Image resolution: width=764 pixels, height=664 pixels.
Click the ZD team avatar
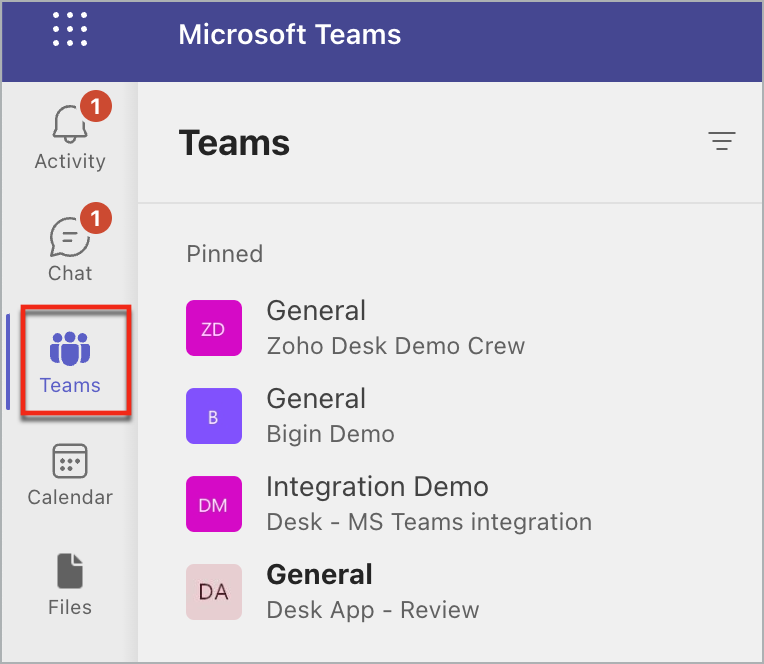[x=214, y=328]
